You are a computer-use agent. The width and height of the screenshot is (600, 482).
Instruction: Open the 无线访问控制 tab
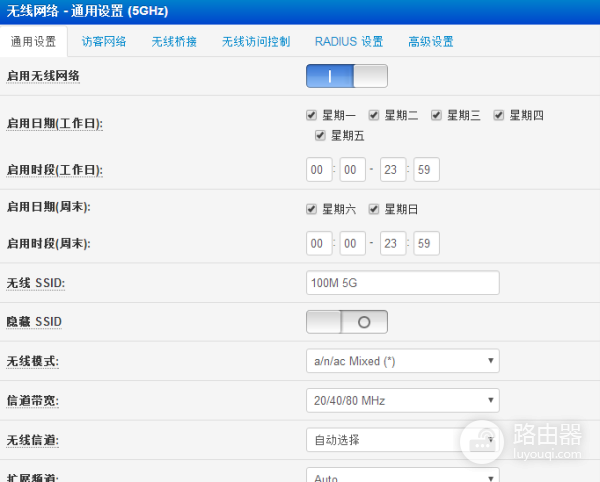(x=256, y=42)
